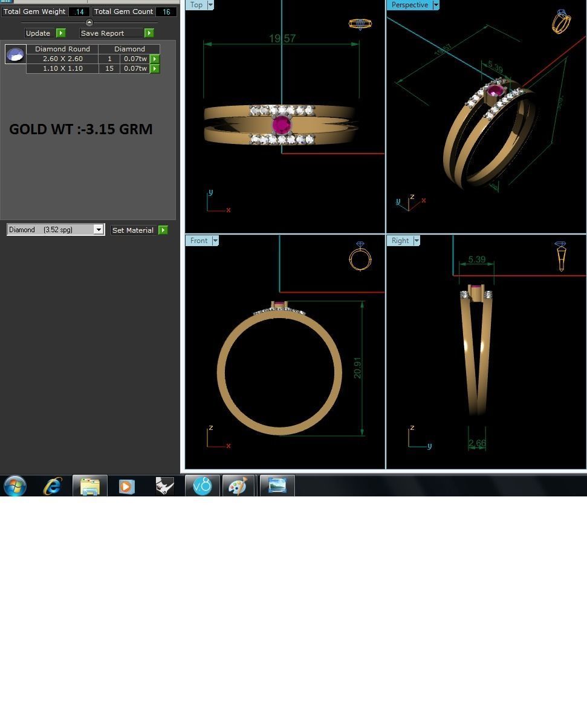Screen dimensions: 587x728
Task: Collapse panel using the up-arrow circle button
Action: [x=89, y=22]
